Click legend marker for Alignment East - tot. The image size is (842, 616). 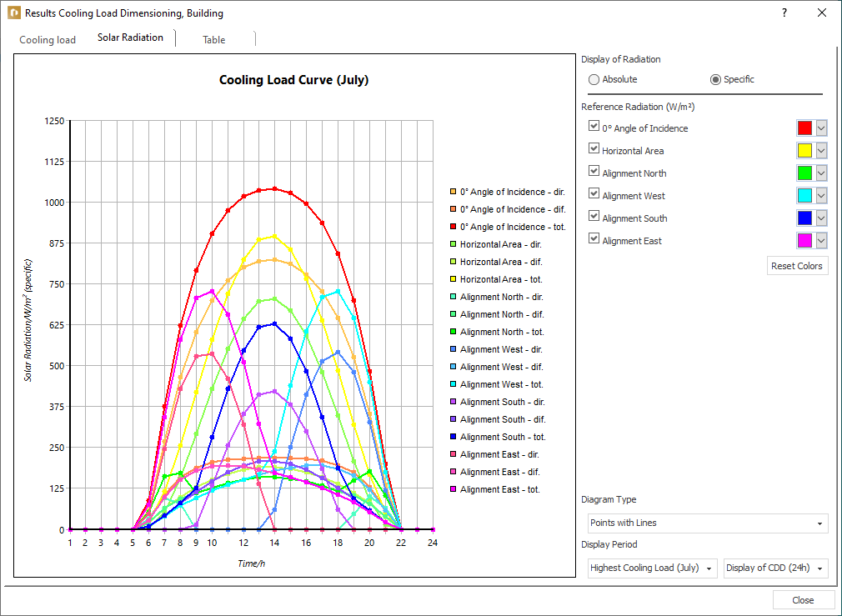[453, 489]
